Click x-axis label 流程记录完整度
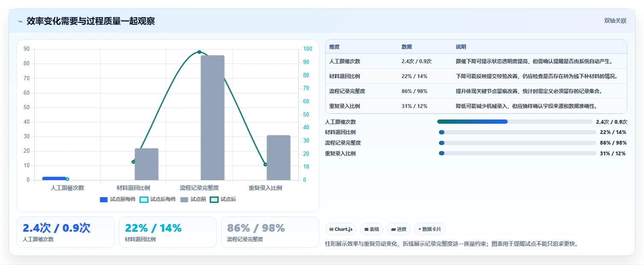 (x=199, y=188)
